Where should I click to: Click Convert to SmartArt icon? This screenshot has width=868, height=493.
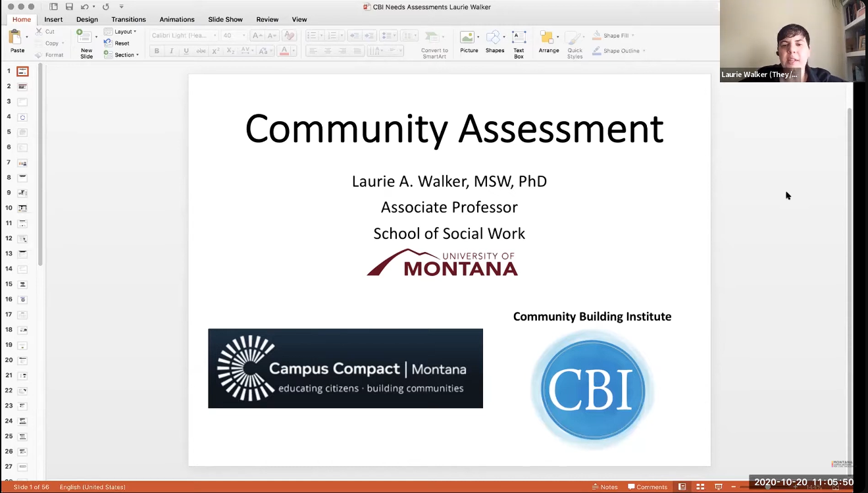(x=432, y=38)
